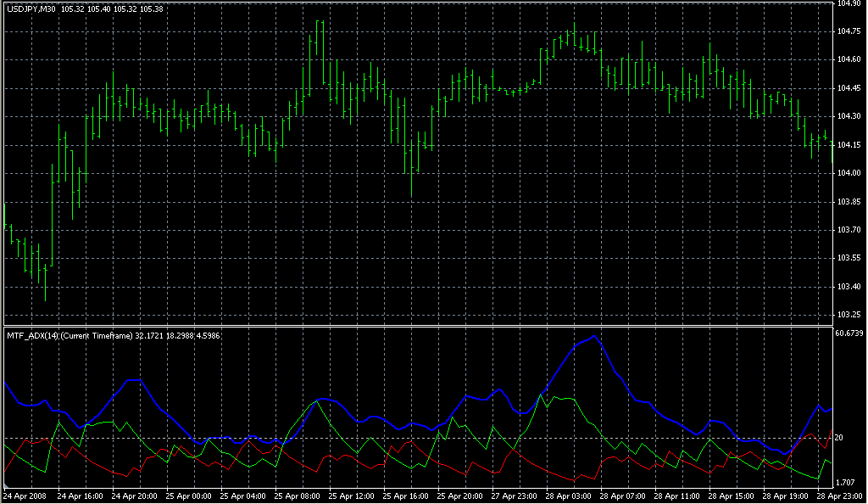Click the 103.25 price axis label
The width and height of the screenshot is (868, 504).
tap(849, 315)
